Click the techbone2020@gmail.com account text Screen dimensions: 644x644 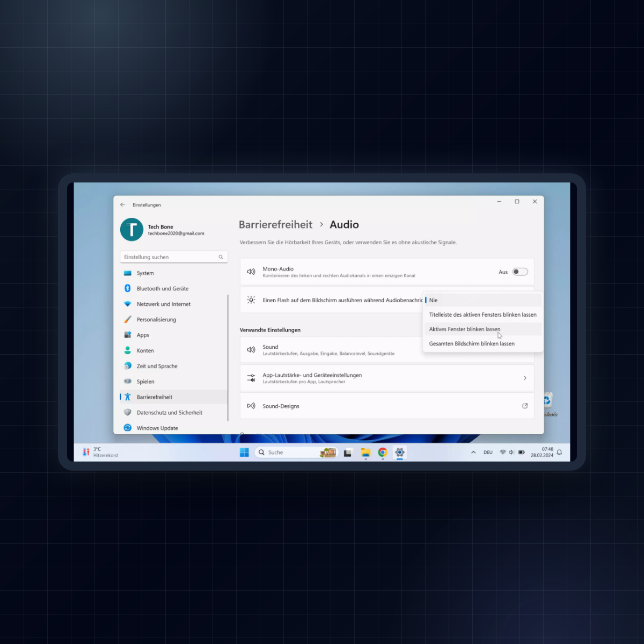(x=176, y=233)
